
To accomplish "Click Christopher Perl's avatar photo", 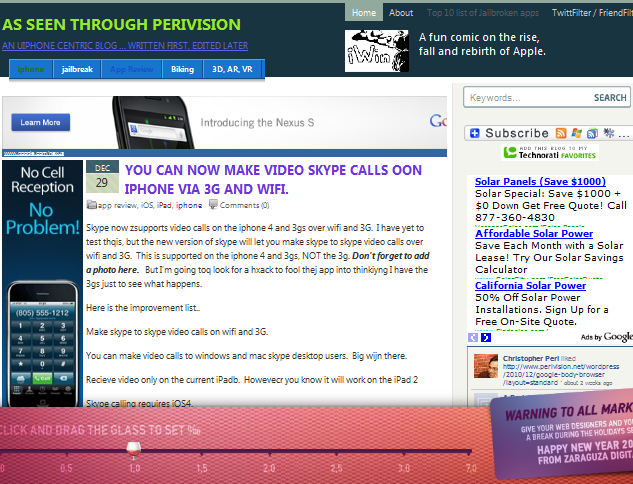I will 486,366.
